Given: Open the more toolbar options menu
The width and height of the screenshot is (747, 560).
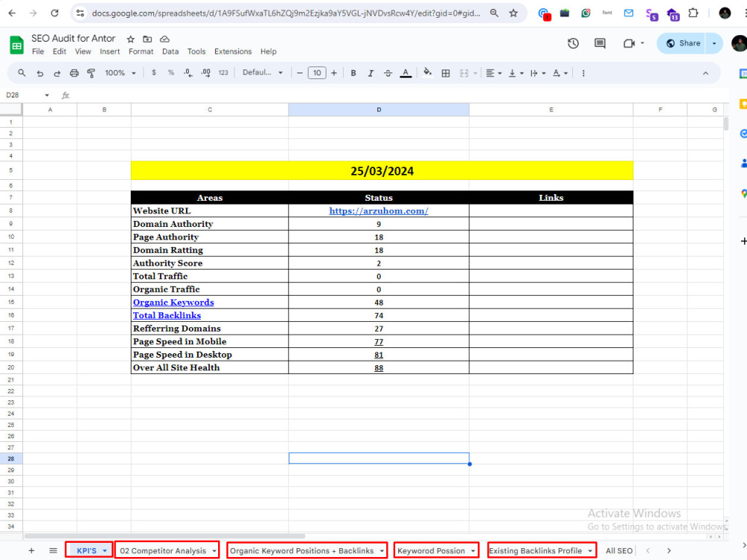Looking at the screenshot, I should point(583,73).
